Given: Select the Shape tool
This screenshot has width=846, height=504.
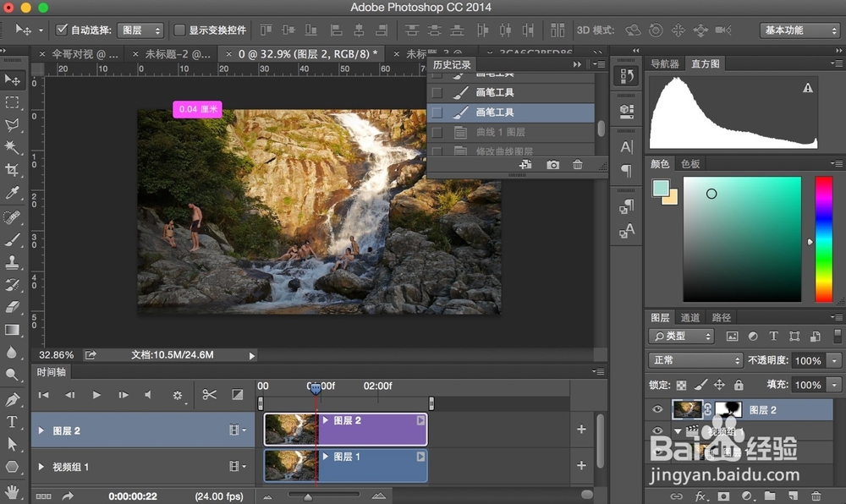Looking at the screenshot, I should click(x=12, y=466).
